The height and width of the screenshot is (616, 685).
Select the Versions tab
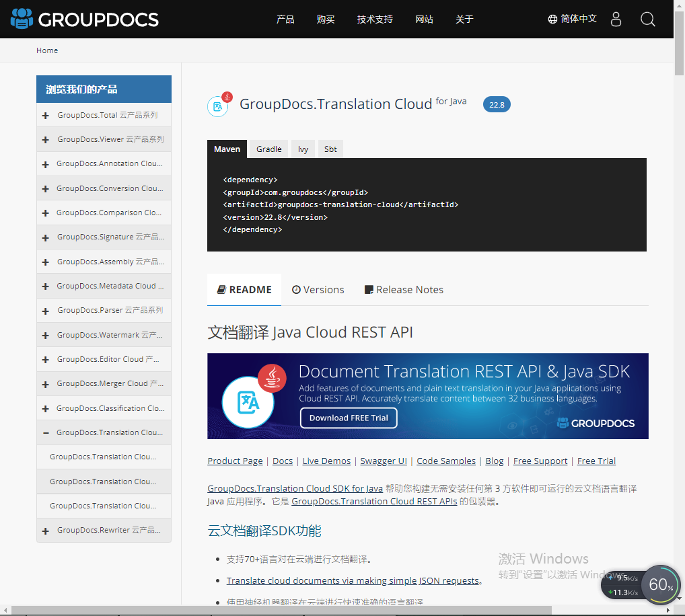click(x=318, y=289)
